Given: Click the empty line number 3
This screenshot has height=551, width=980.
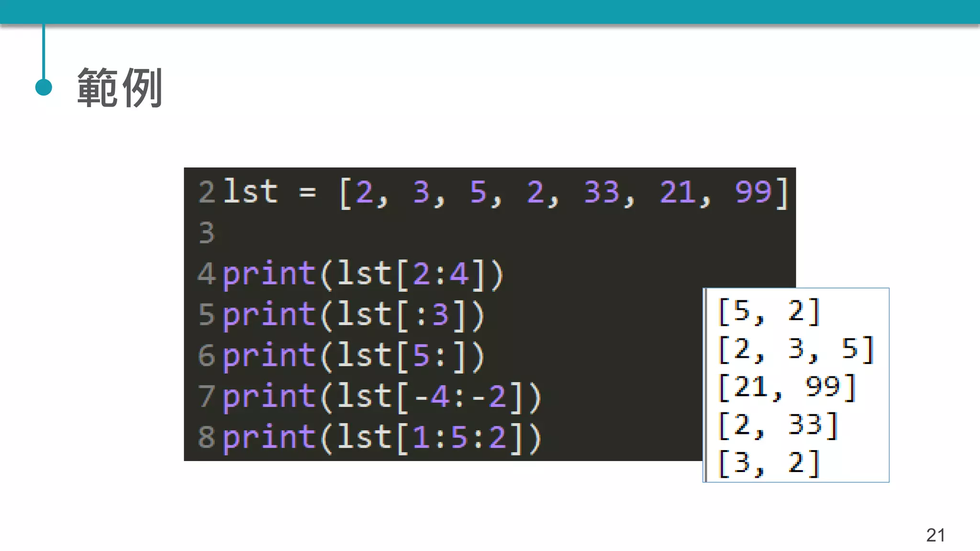Looking at the screenshot, I should pos(207,233).
